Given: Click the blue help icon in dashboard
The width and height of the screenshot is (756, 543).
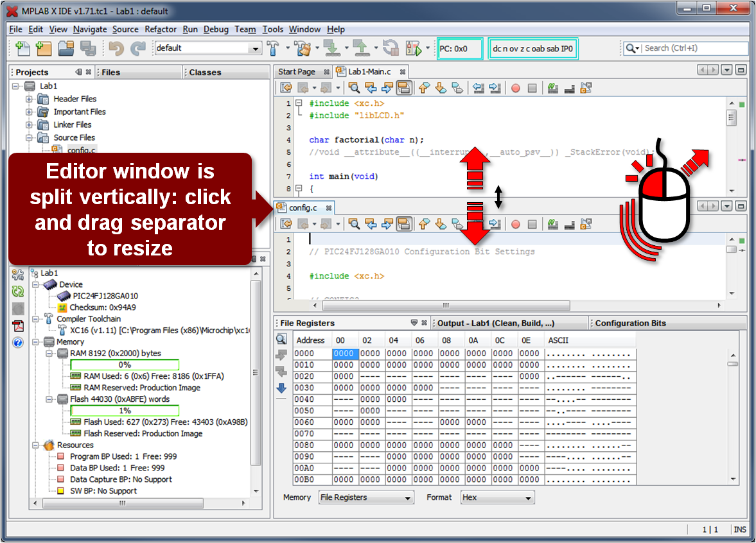Looking at the screenshot, I should pyautogui.click(x=18, y=343).
